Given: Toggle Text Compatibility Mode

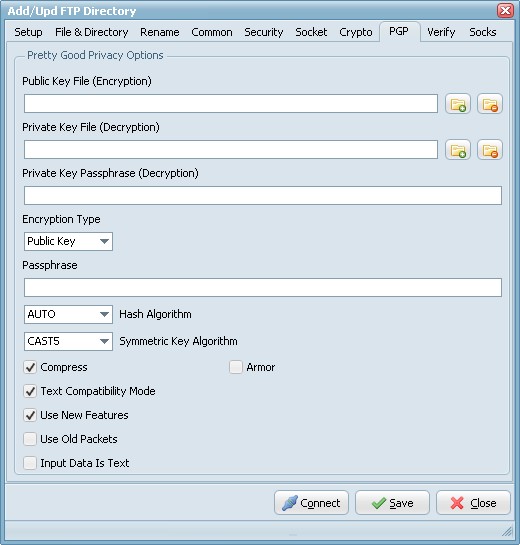Looking at the screenshot, I should [x=30, y=391].
